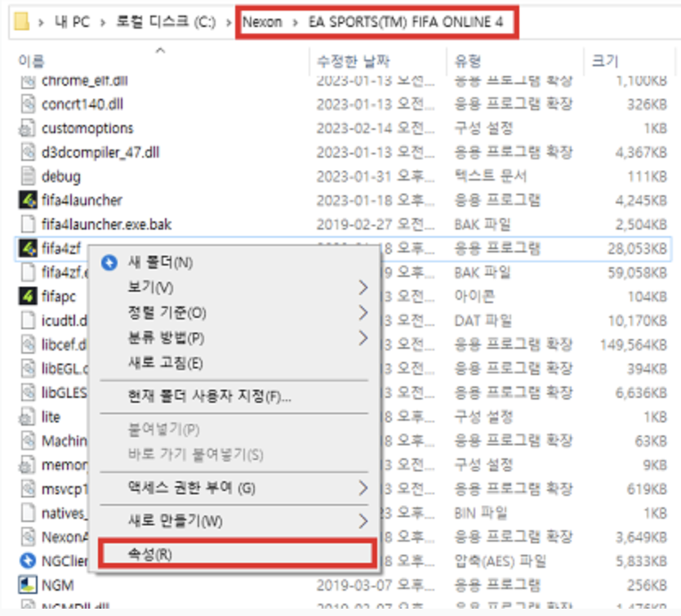Viewport: 681px width, 616px height.
Task: Click the BIN 파일 type cell
Action: pyautogui.click(x=480, y=513)
